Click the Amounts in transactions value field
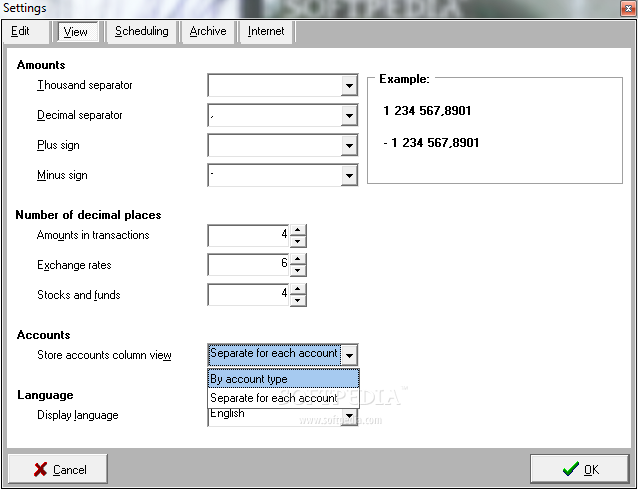This screenshot has height=490, width=638. [248, 236]
